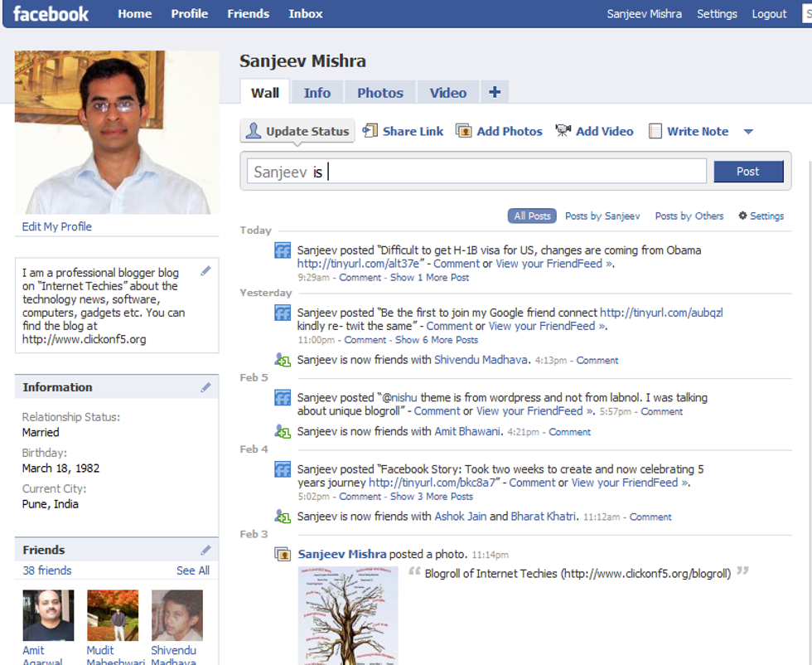812x665 pixels.
Task: Click the pencil icon in Information header
Action: pyautogui.click(x=205, y=387)
